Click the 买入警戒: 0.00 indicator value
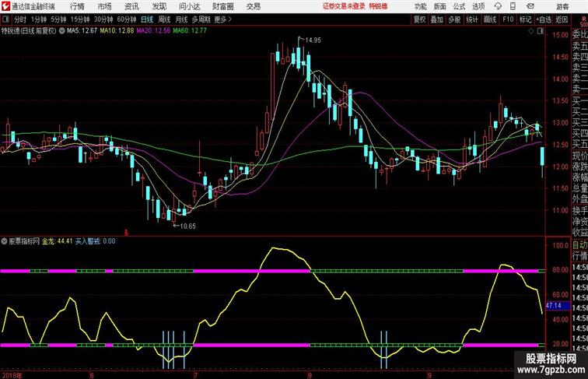Image resolution: width=588 pixels, height=379 pixels. [x=95, y=241]
